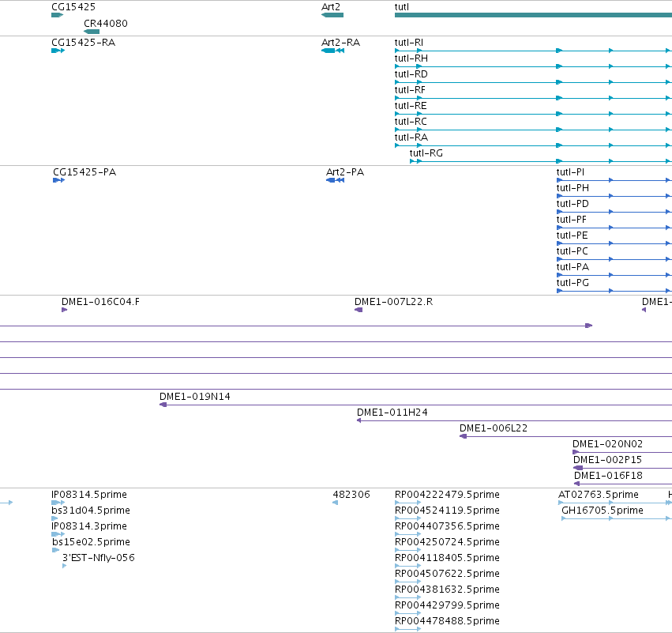Select EST RP004222479.5prime
The width and height of the screenshot is (672, 633).
tap(447, 495)
